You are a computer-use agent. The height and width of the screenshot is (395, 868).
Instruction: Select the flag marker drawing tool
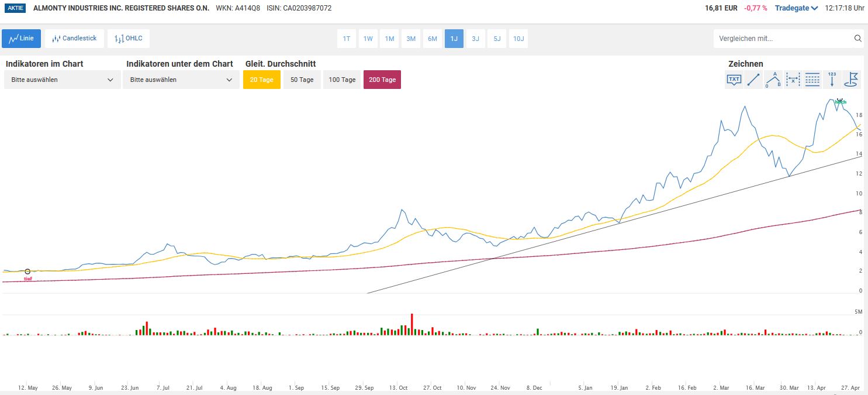point(852,80)
